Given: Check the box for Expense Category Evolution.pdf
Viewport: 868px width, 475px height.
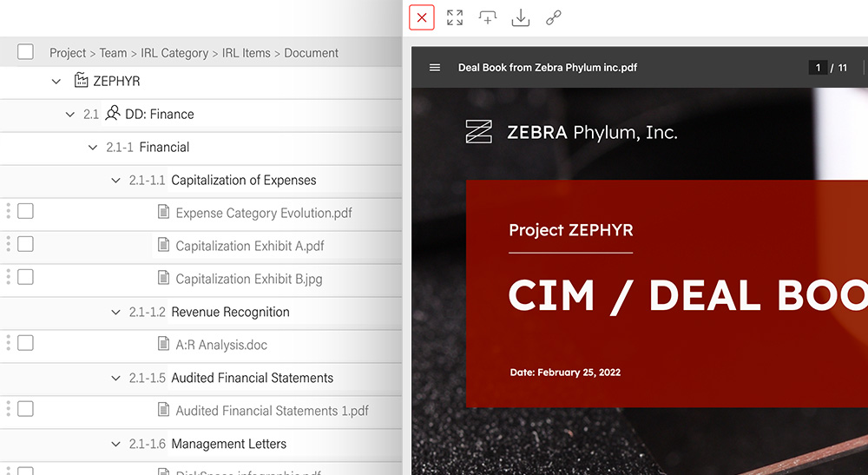Looking at the screenshot, I should point(25,211).
